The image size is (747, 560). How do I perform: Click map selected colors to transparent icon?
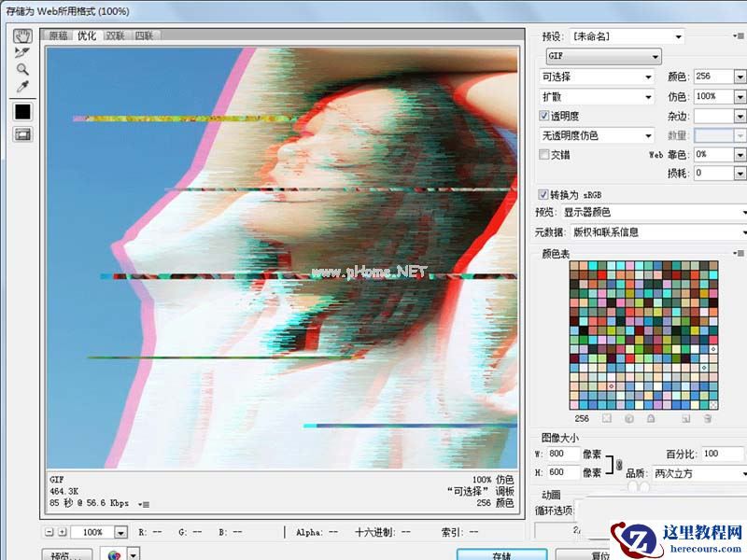(606, 418)
